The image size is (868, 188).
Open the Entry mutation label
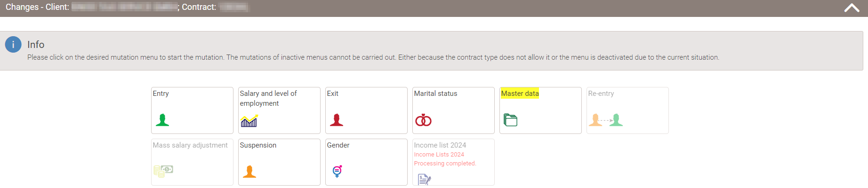point(161,94)
